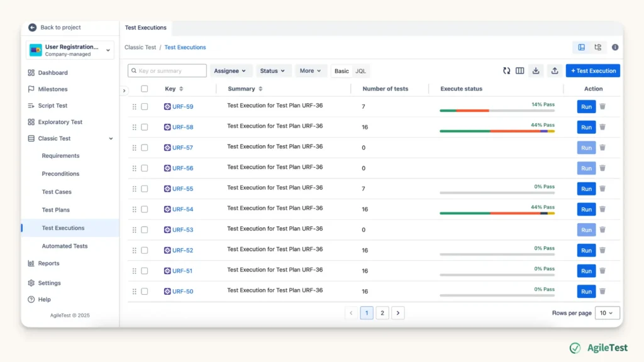644x362 pixels.
Task: Click the + Test Execution button
Action: tap(592, 70)
